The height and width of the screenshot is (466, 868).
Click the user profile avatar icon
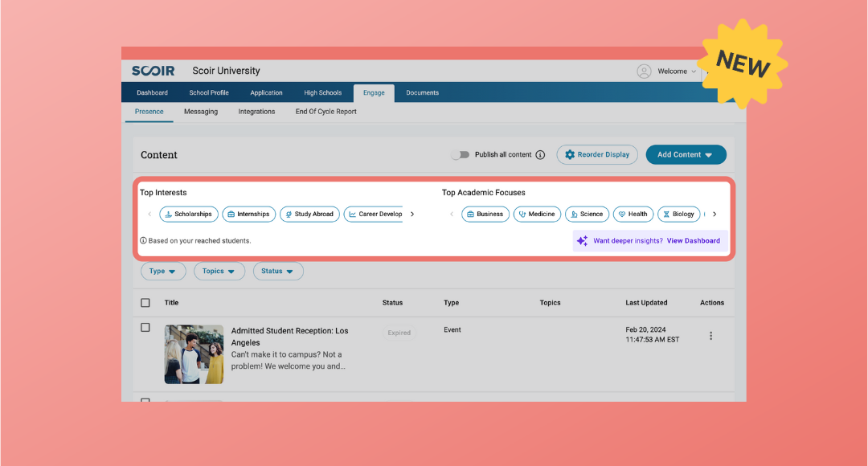(x=644, y=72)
